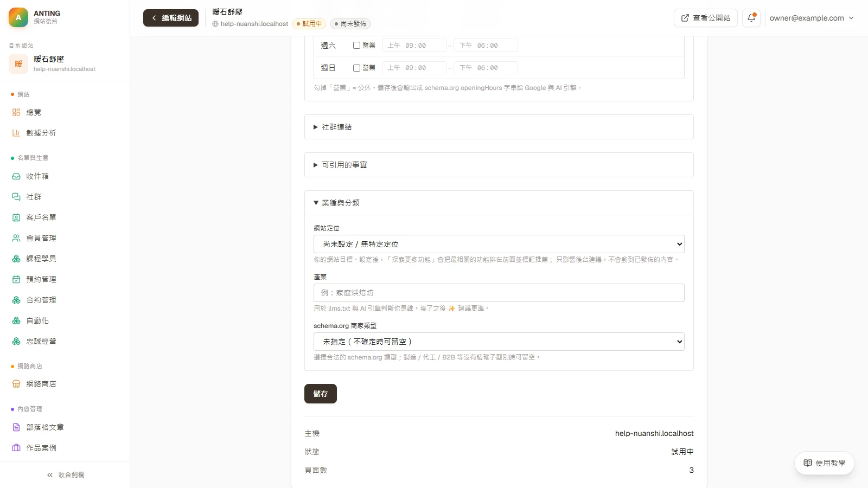Toggle the 週日 營業 checkbox
This screenshot has width=868, height=488.
point(356,68)
